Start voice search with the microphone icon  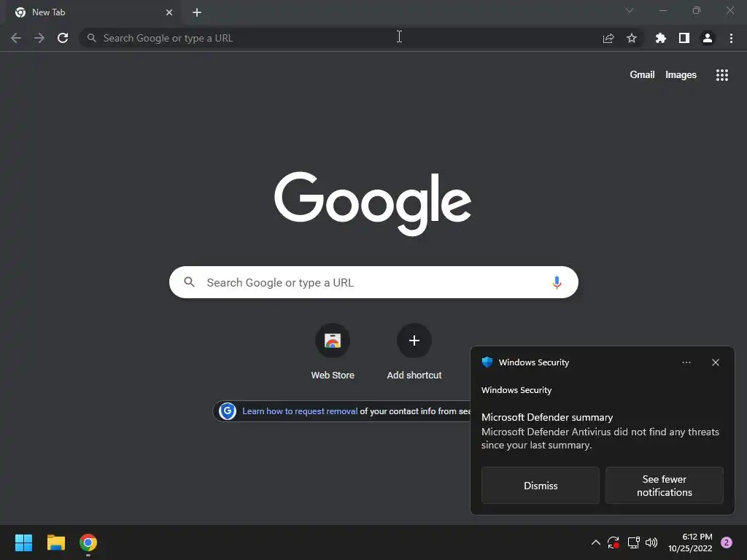(557, 282)
